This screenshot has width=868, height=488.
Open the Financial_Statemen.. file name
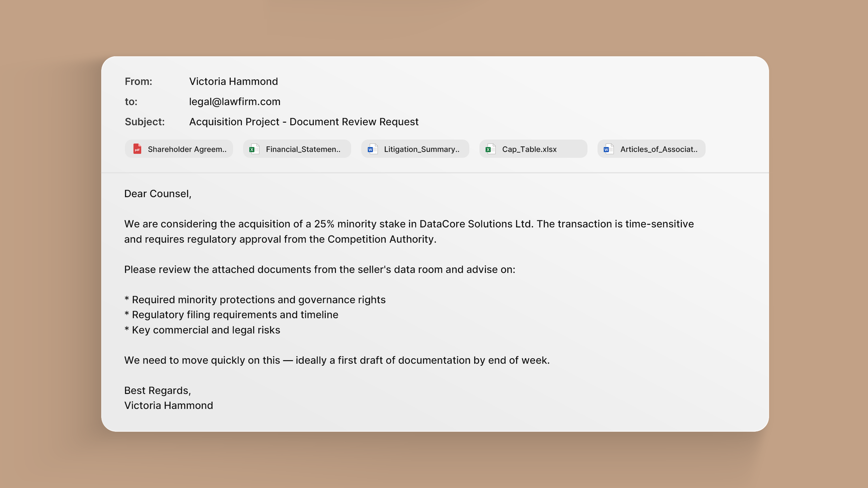pyautogui.click(x=303, y=149)
